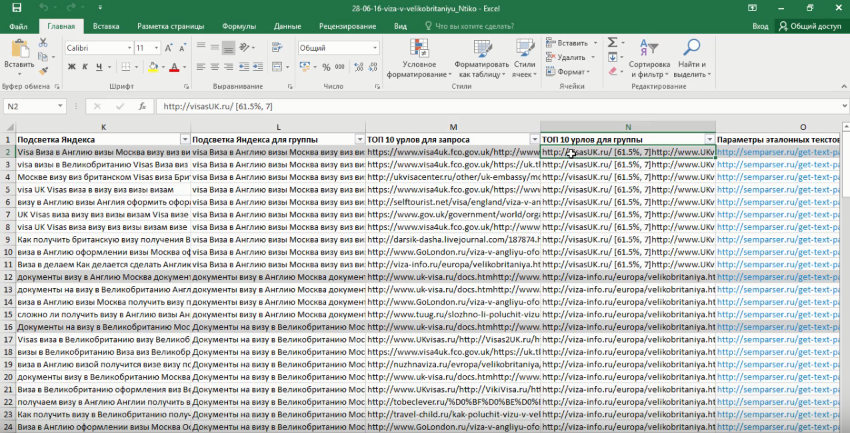Click the Общий доступ share button
The image size is (850, 433).
(811, 25)
